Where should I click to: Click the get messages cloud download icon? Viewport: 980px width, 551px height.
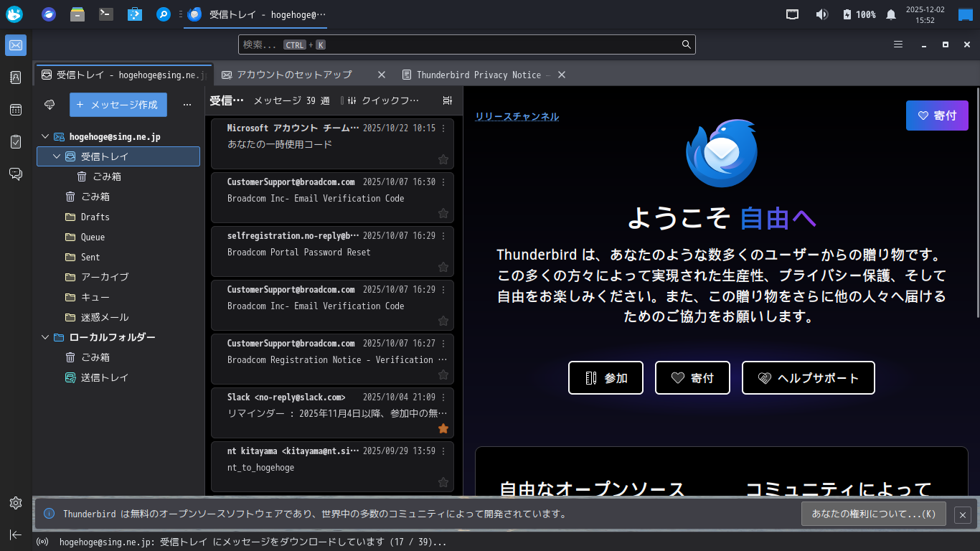(50, 105)
